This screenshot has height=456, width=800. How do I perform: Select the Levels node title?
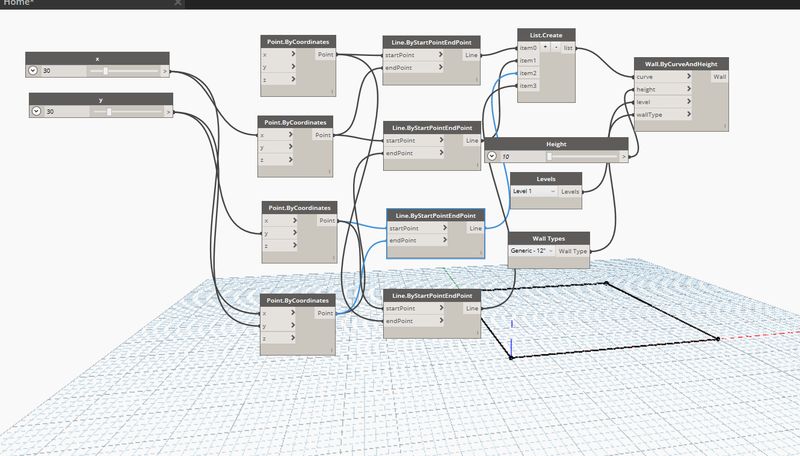tap(546, 179)
